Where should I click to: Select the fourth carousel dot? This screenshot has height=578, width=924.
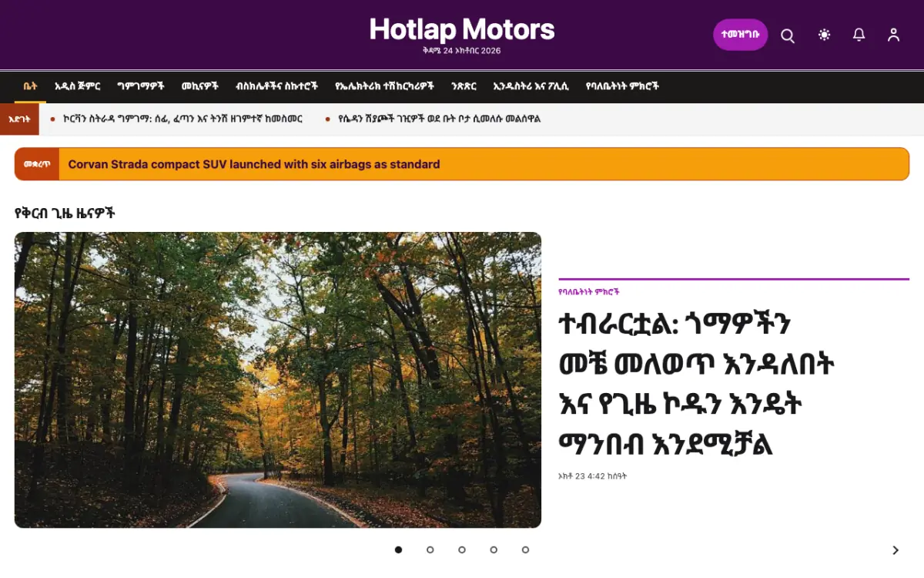[x=494, y=549]
